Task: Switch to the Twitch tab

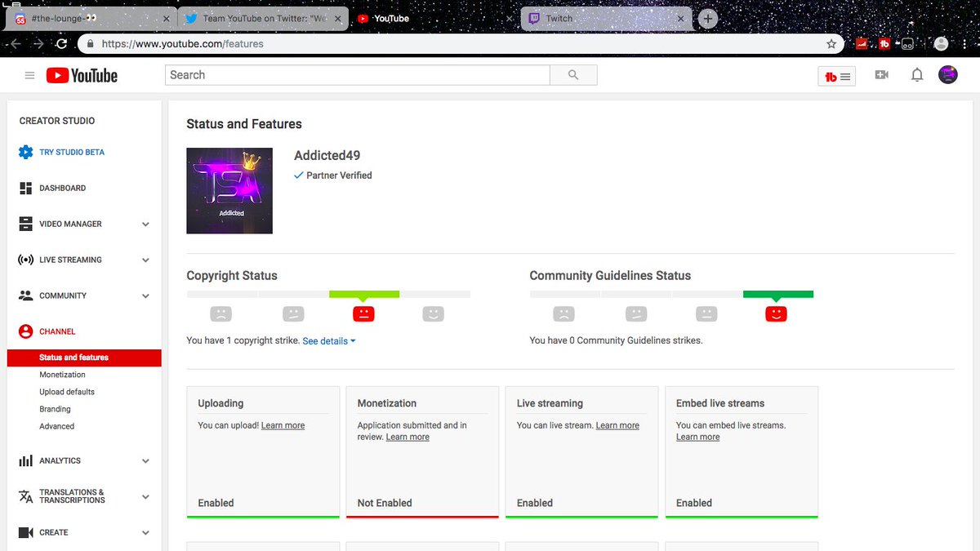Action: [604, 18]
